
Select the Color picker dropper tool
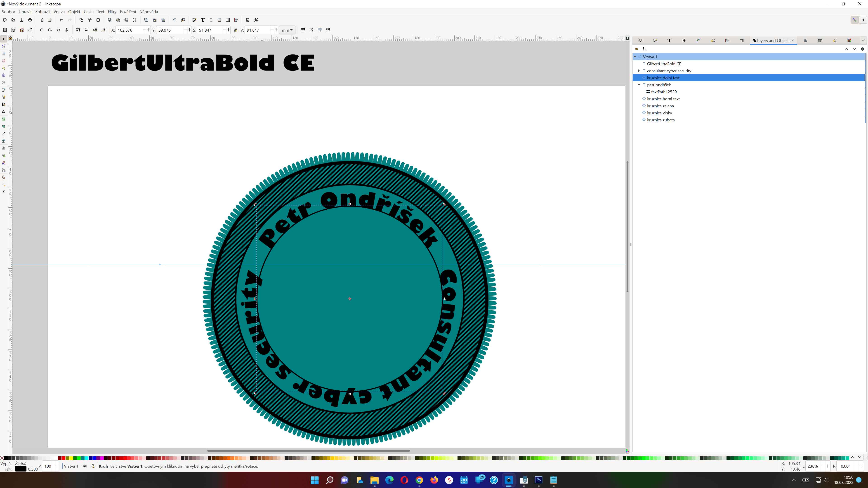tap(4, 134)
